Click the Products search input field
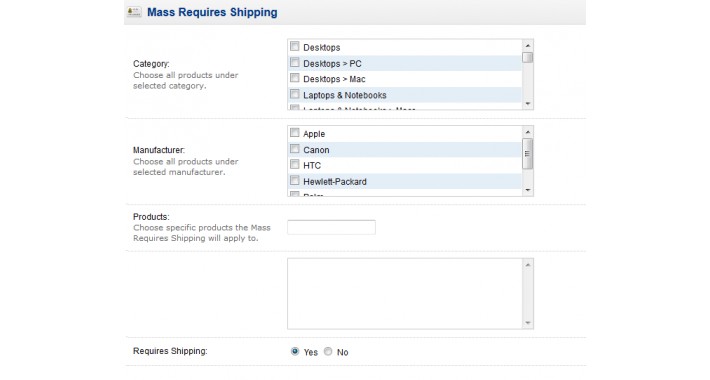Image resolution: width=710 pixels, height=380 pixels. point(331,227)
